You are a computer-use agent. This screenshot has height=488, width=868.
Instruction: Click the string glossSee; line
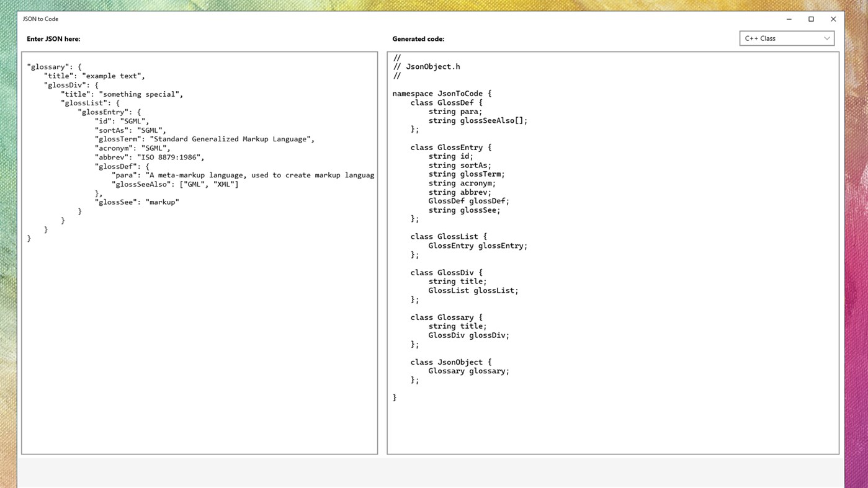click(x=464, y=210)
